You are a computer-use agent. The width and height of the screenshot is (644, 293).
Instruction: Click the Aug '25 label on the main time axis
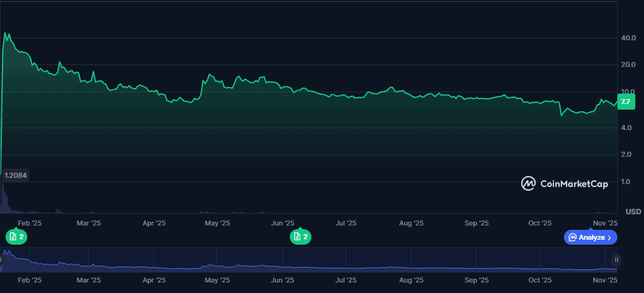[411, 223]
